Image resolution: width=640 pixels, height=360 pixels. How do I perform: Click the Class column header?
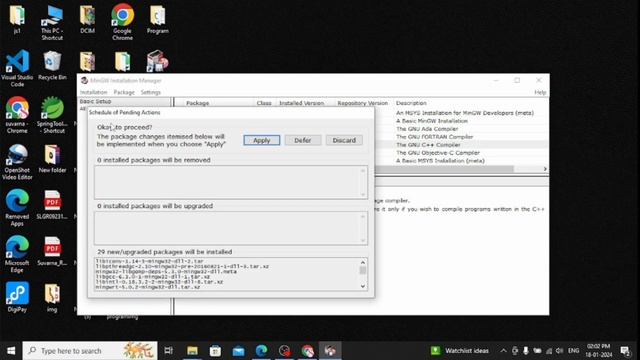(x=264, y=103)
